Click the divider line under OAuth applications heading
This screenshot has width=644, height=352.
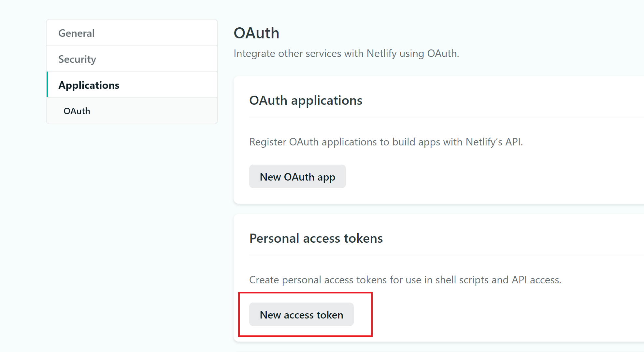click(x=423, y=117)
